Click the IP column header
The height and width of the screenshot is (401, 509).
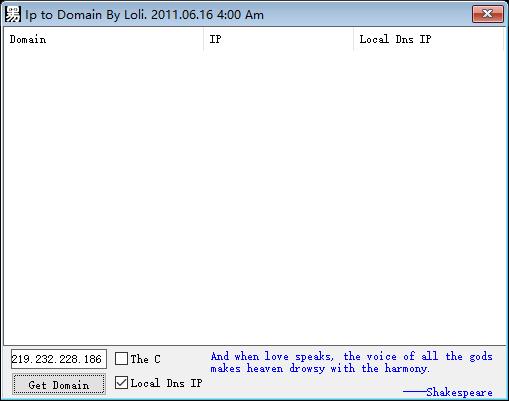click(x=278, y=39)
